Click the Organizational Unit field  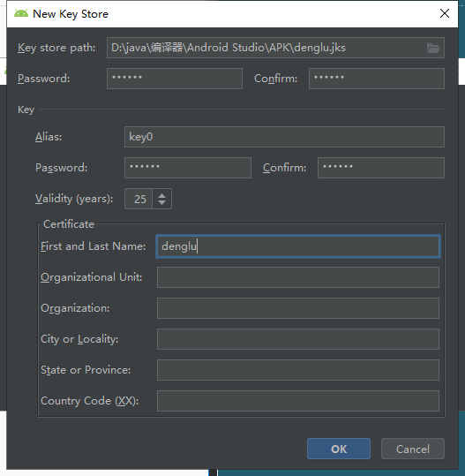[298, 277]
